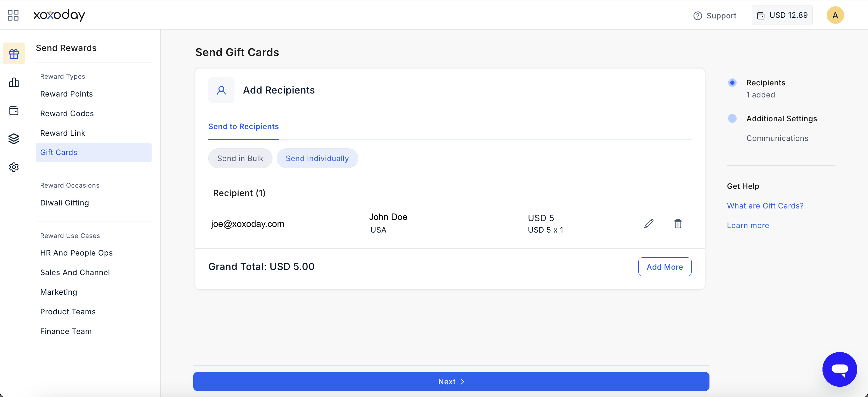
Task: Open the What are Gift Cards? link
Action: [765, 205]
